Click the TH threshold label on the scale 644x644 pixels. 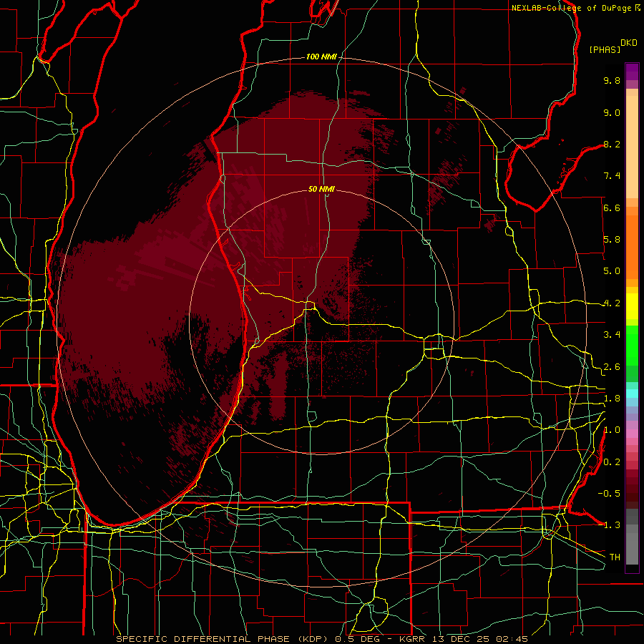coord(615,557)
